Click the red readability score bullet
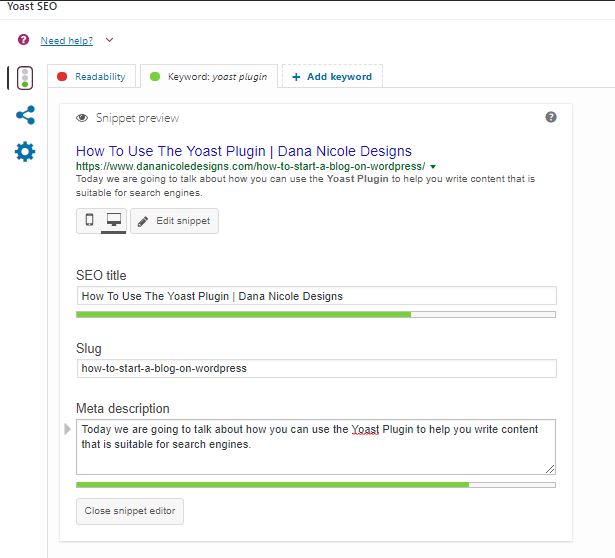The height and width of the screenshot is (558, 615). tap(62, 76)
